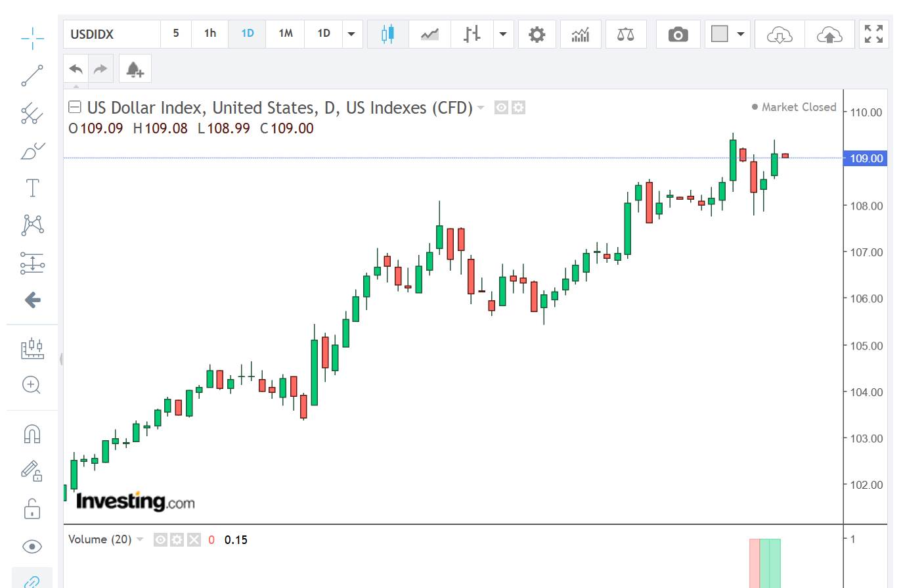The height and width of the screenshot is (588, 924).
Task: Click the 110.00 price axis label
Action: [866, 112]
